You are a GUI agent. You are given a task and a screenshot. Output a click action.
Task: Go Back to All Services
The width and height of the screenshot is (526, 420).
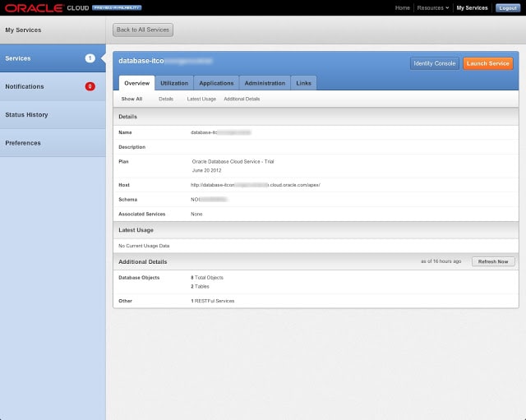pos(143,30)
